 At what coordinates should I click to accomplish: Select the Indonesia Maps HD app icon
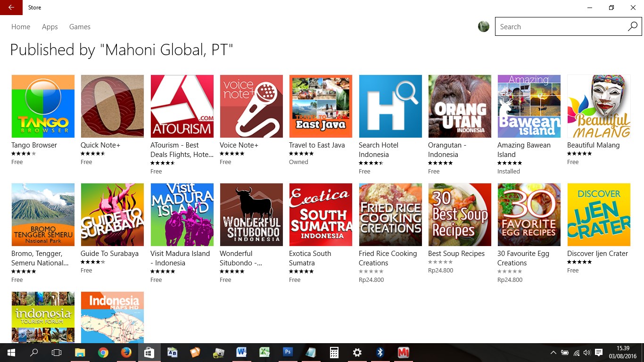pos(112,317)
